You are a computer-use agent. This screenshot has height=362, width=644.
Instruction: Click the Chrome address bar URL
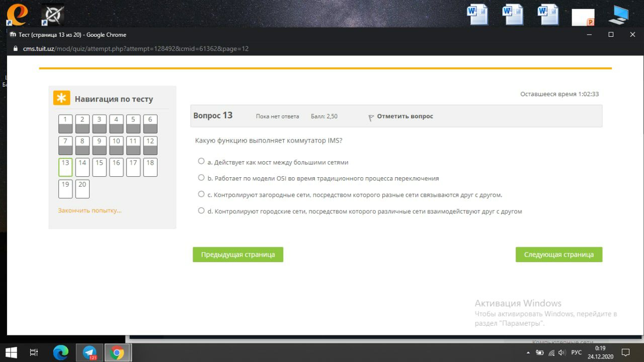point(136,49)
